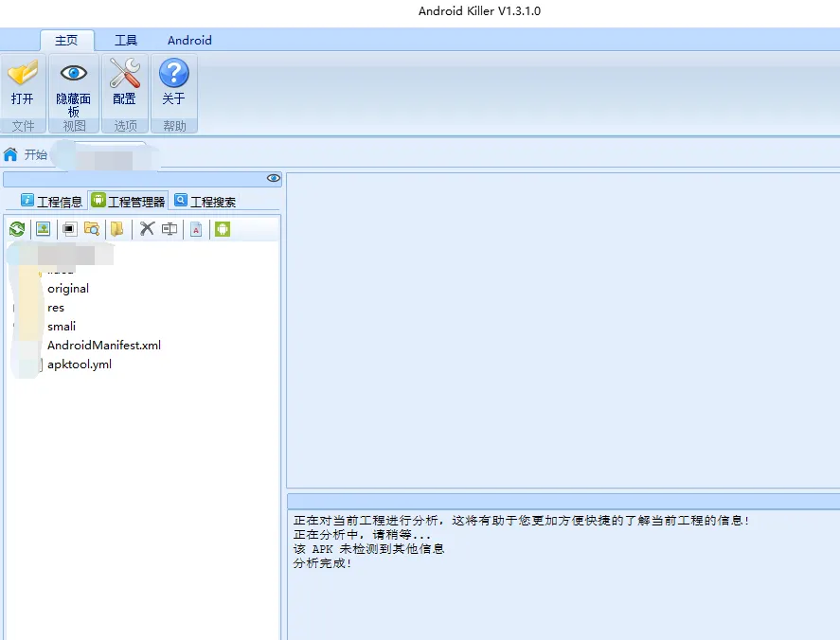Select AndroidManifest.xml in project tree

[104, 346]
